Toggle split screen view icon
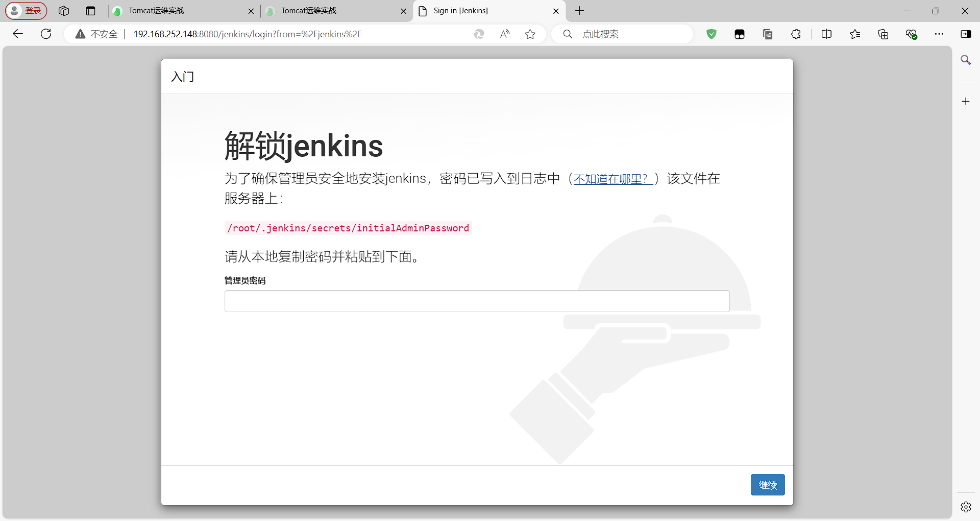This screenshot has width=980, height=521. point(827,34)
